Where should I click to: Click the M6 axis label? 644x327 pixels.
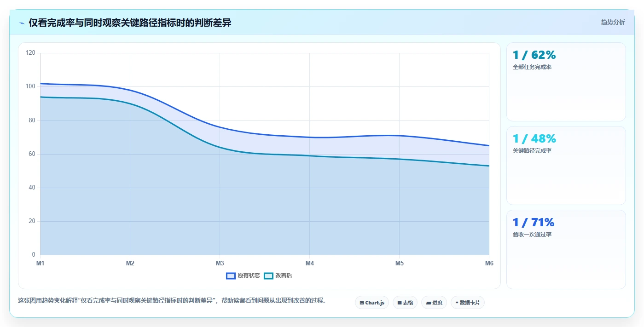pos(489,263)
